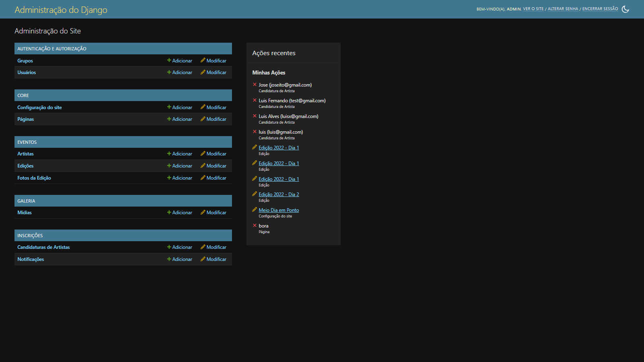The height and width of the screenshot is (362, 644).
Task: Open Edição 2022 - Dia 2 recent action
Action: coord(279,194)
